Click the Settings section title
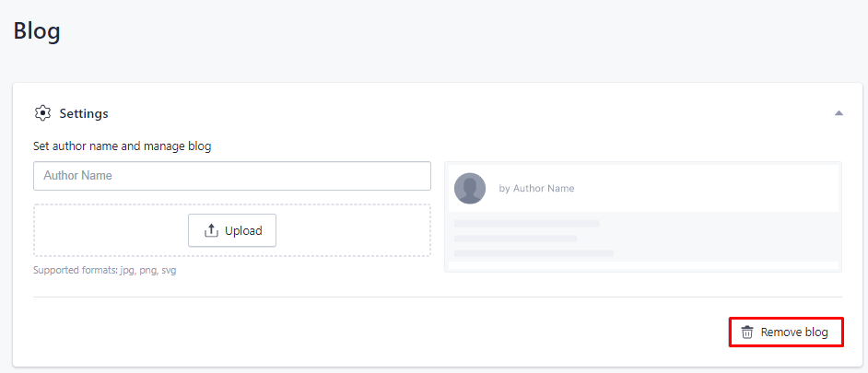 click(84, 114)
